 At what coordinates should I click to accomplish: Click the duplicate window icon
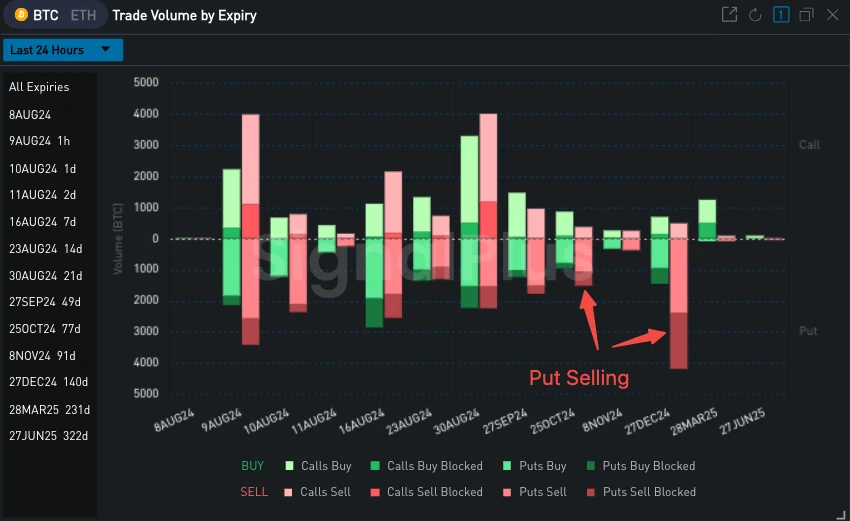(x=806, y=15)
